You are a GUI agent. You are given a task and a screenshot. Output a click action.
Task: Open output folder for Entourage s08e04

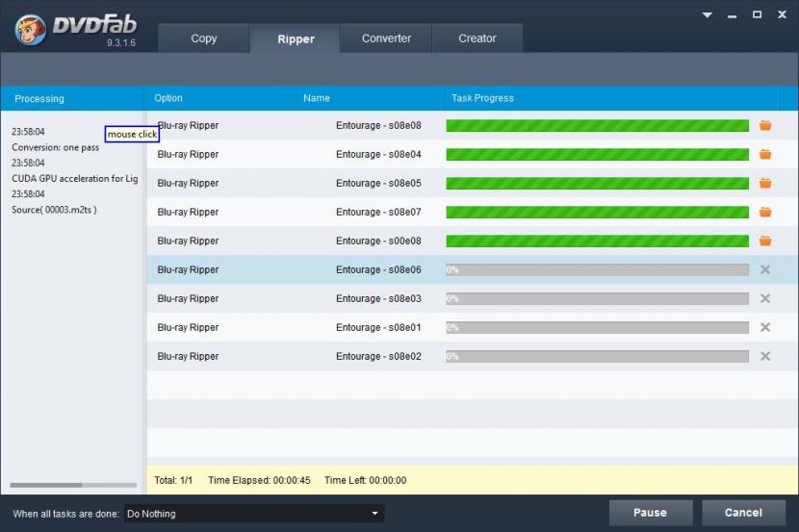click(765, 154)
